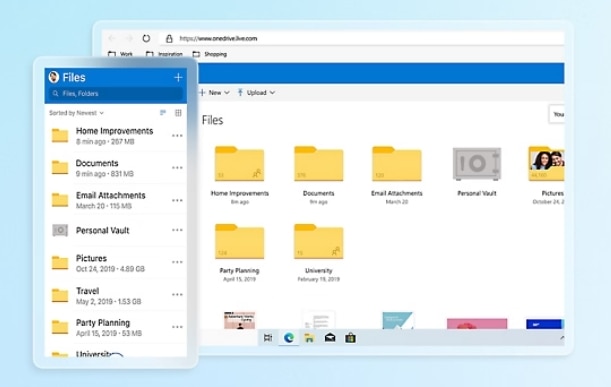
Task: Click the Task View icon on taskbar
Action: click(268, 338)
